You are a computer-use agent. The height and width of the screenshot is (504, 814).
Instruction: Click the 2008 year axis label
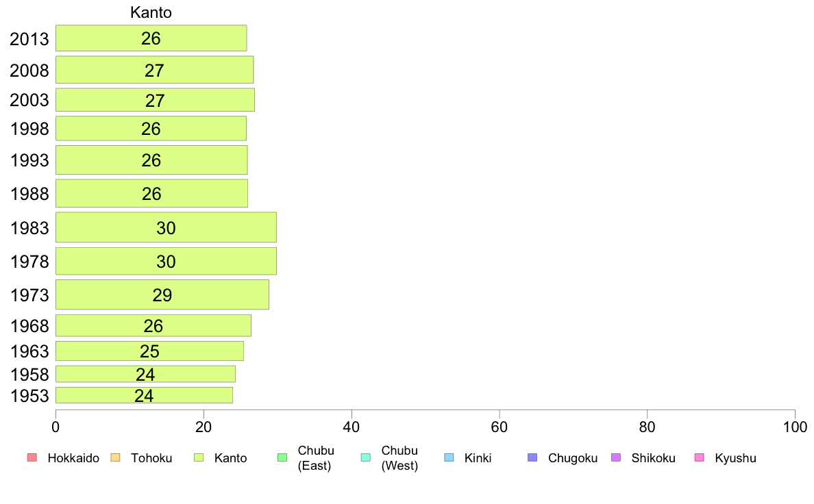pyautogui.click(x=29, y=71)
